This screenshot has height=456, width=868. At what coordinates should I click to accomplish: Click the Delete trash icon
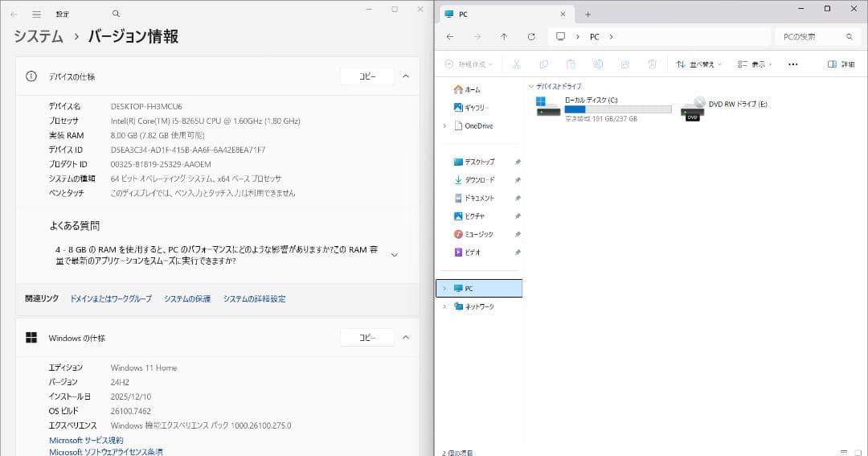652,64
